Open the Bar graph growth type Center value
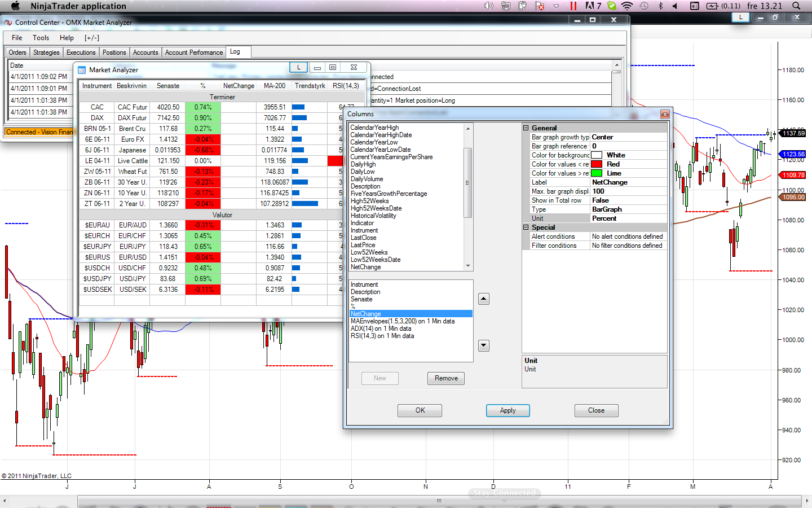The width and height of the screenshot is (812, 508). tap(628, 137)
